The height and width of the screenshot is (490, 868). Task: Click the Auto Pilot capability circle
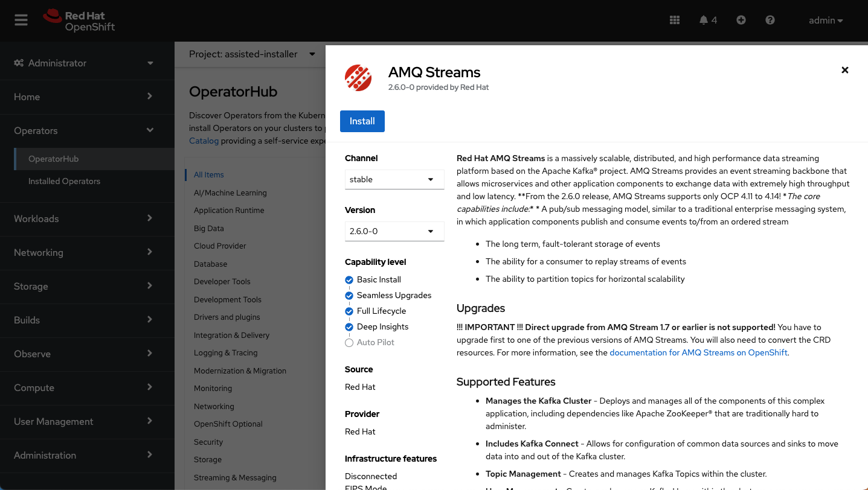[349, 343]
